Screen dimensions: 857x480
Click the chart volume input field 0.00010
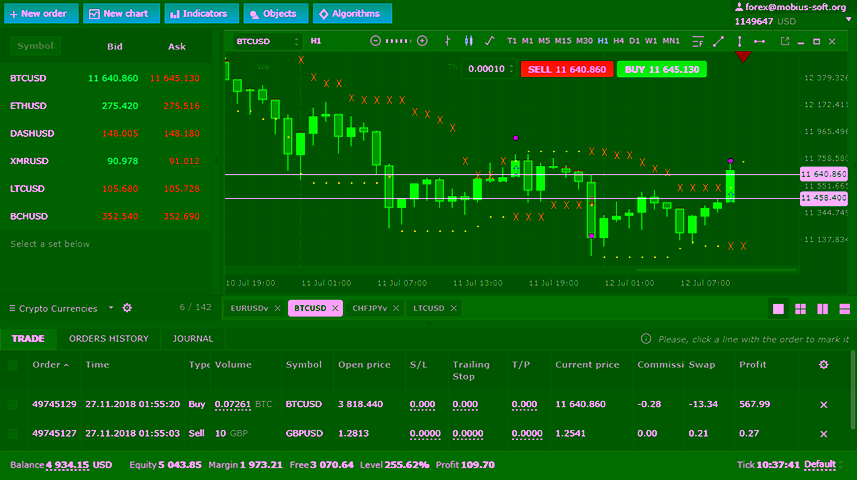pyautogui.click(x=486, y=69)
